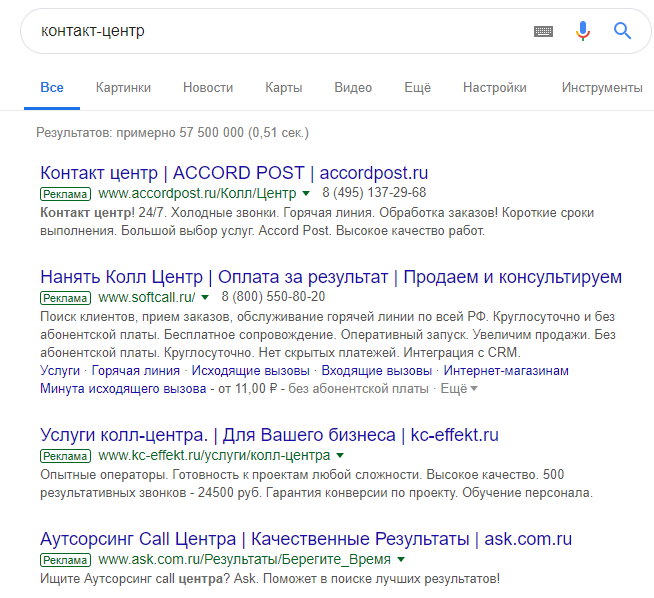Expand dropdown arrow next to kc-effekt.ru URL
The image size is (654, 598).
(340, 455)
